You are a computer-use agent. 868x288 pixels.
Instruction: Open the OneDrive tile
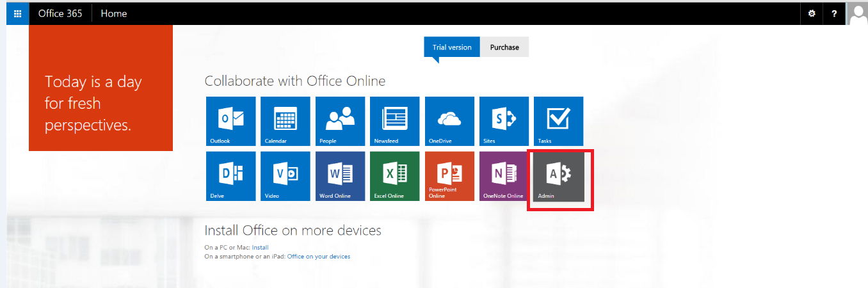449,121
